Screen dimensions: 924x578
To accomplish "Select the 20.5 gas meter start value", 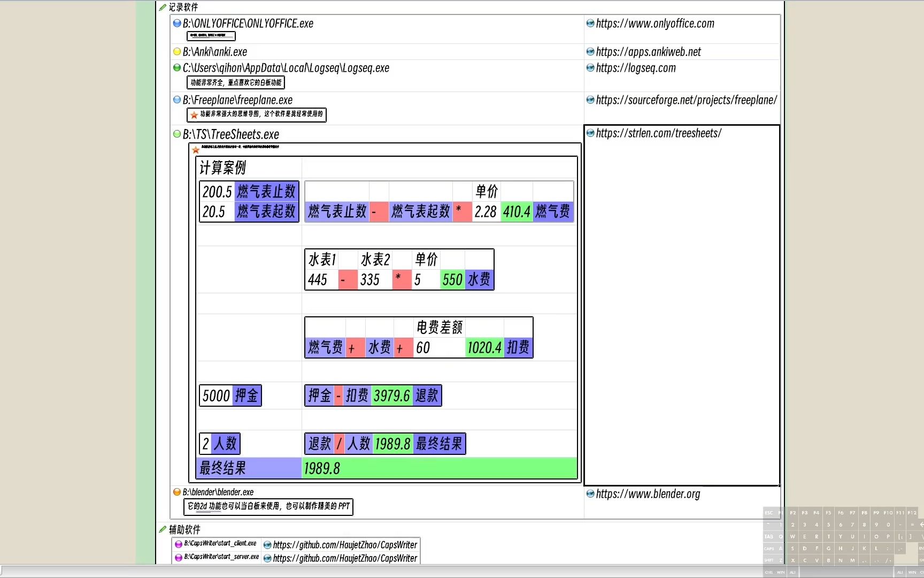I will [x=217, y=211].
